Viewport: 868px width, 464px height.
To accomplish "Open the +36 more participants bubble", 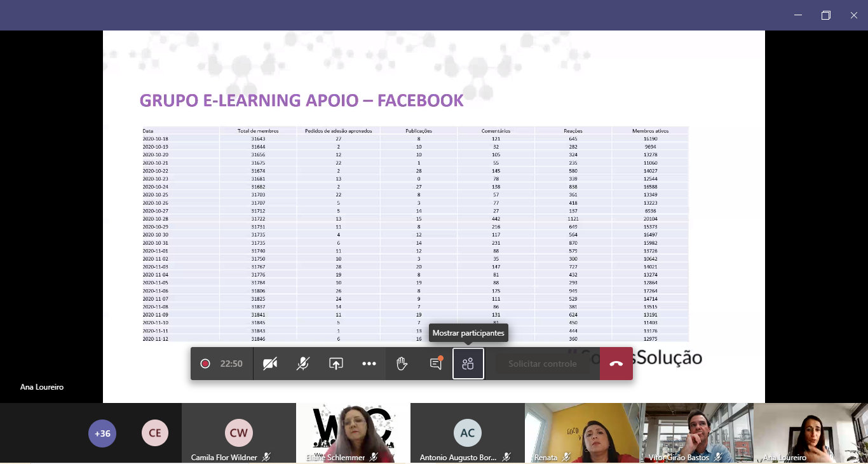I will coord(102,433).
